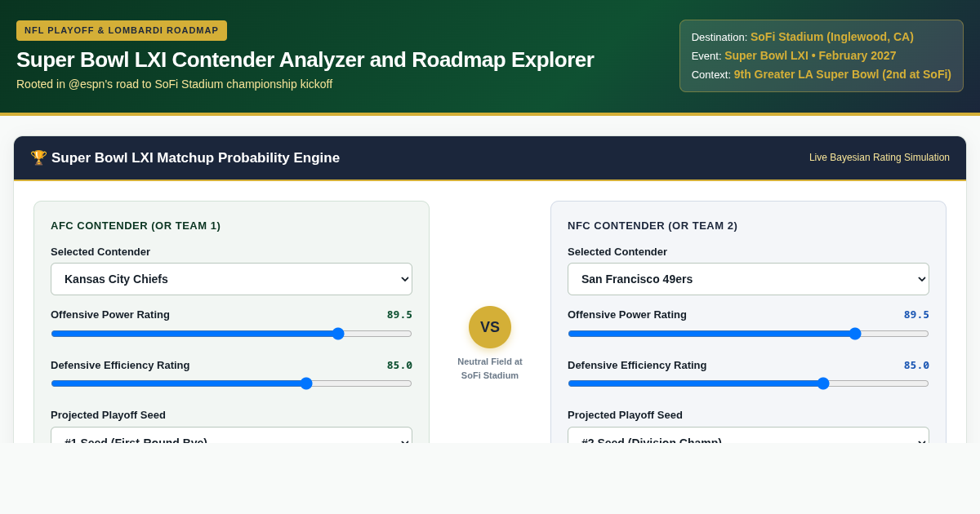The image size is (980, 514).
Task: Click Neutral Field at SoFi Stadium caption
Action: [x=490, y=369]
